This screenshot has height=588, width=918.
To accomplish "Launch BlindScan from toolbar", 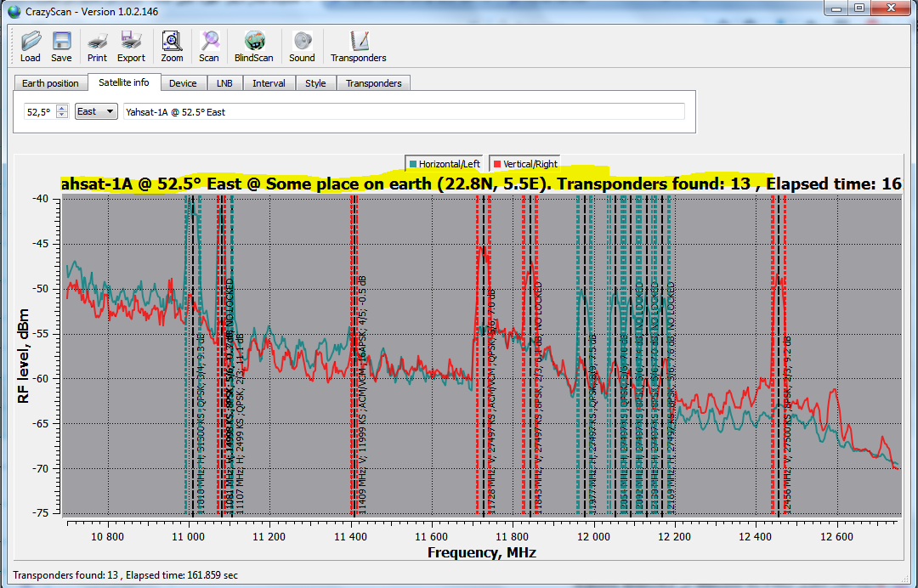I will pos(253,46).
